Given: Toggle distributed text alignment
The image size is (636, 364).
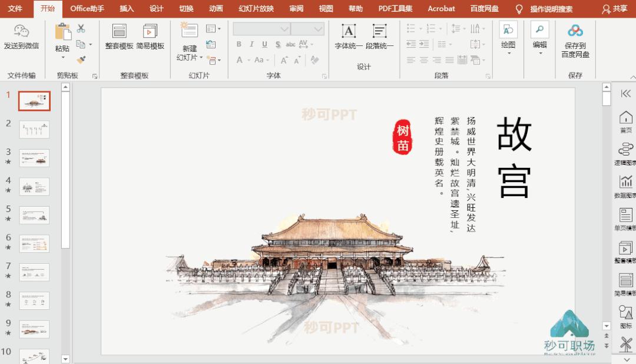Looking at the screenshot, I should [x=462, y=60].
